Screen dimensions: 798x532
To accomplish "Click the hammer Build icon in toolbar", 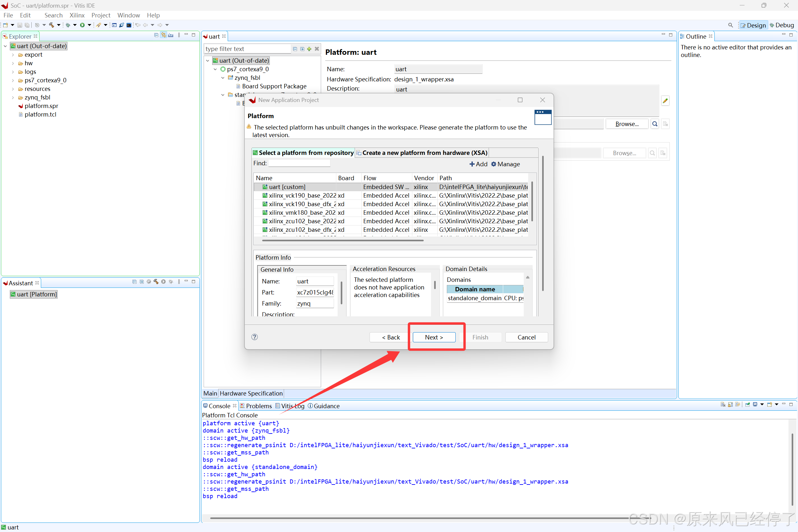I will pos(52,25).
